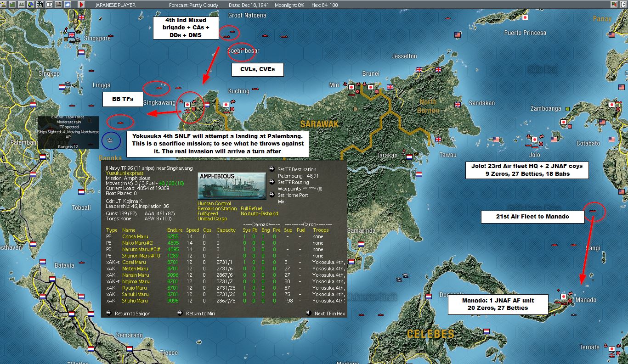The image size is (628, 364).
Task: Click the Set TF Routing arrow
Action: point(272,182)
